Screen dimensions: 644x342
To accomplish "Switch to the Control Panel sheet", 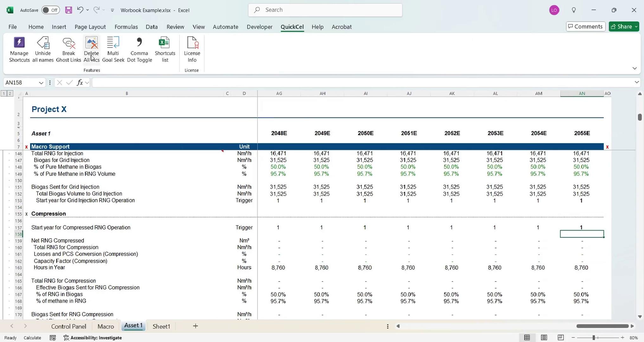I will [x=68, y=326].
